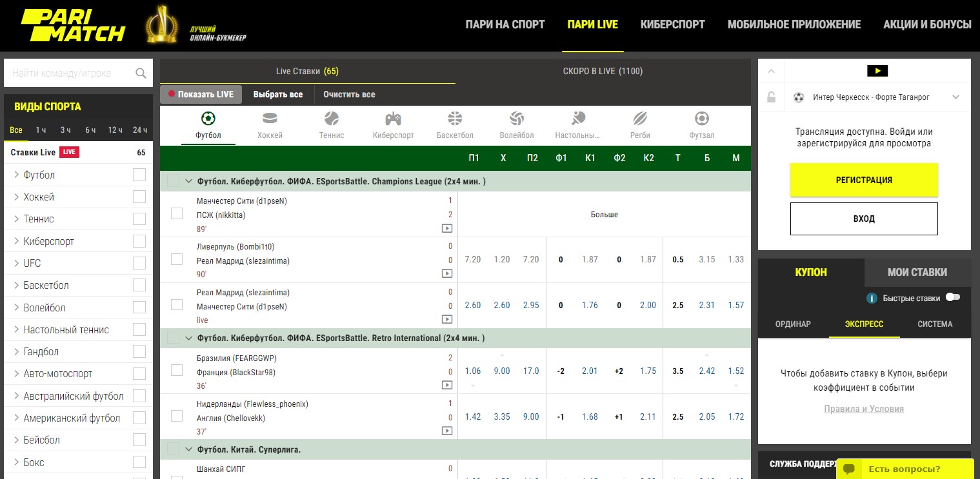This screenshot has height=479, width=980.
Task: Expand the Волейбол category in sidebar
Action: [16, 308]
